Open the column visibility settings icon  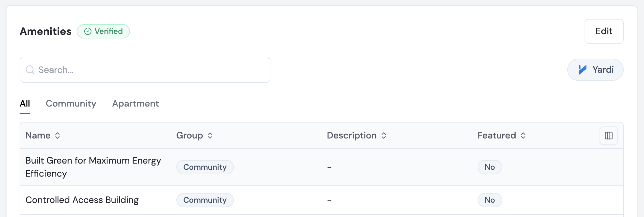pyautogui.click(x=608, y=136)
